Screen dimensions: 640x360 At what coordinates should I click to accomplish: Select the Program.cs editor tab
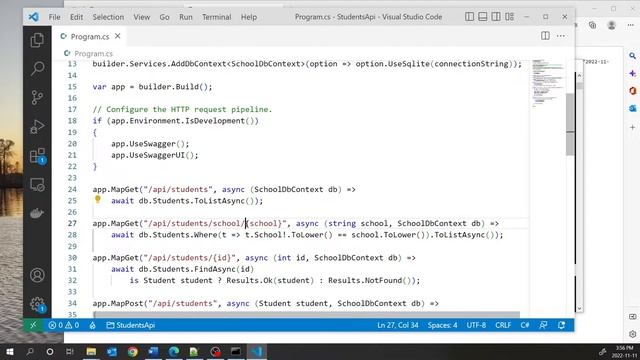tap(90, 36)
